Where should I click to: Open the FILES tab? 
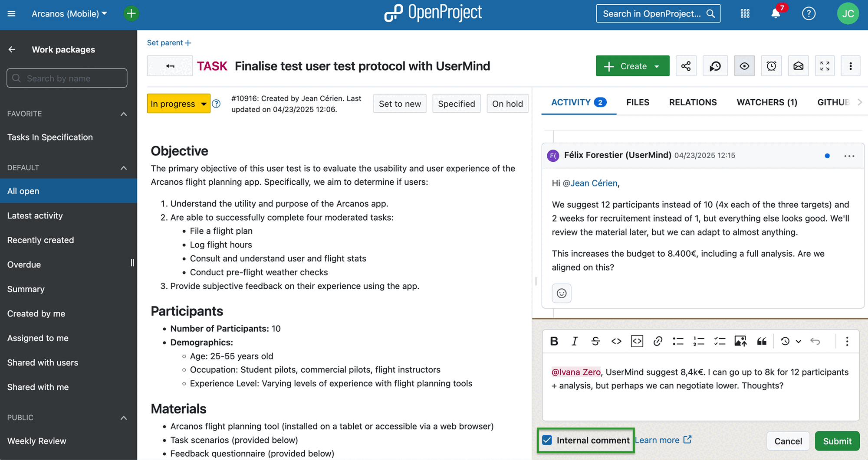click(638, 102)
